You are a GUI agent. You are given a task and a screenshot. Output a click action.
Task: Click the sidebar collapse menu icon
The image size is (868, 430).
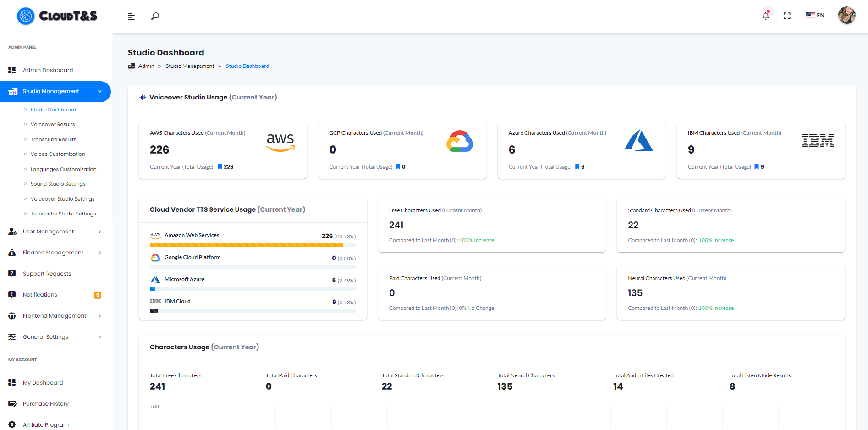pos(131,16)
